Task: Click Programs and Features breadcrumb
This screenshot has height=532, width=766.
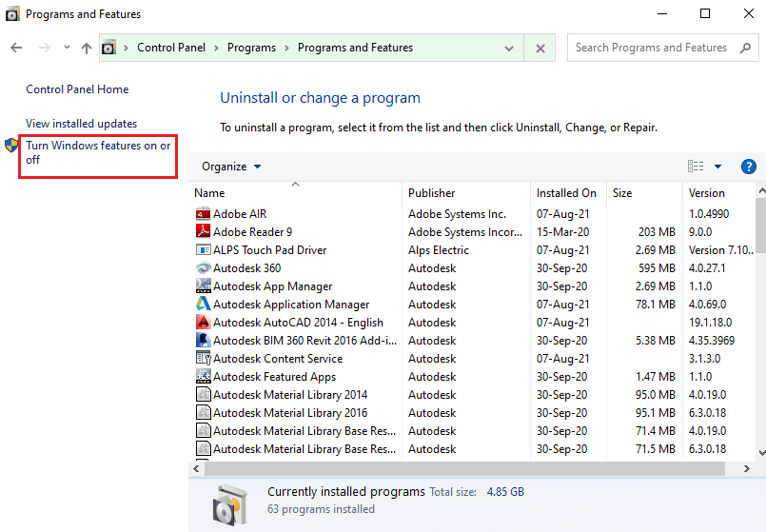Action: pos(355,48)
